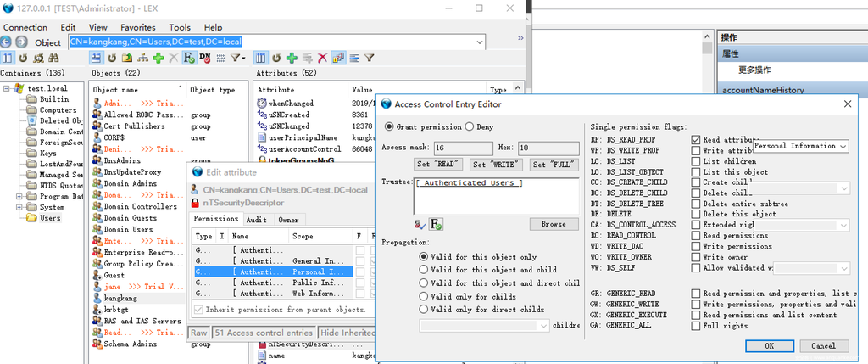Click the binoculars search icon

[x=53, y=58]
